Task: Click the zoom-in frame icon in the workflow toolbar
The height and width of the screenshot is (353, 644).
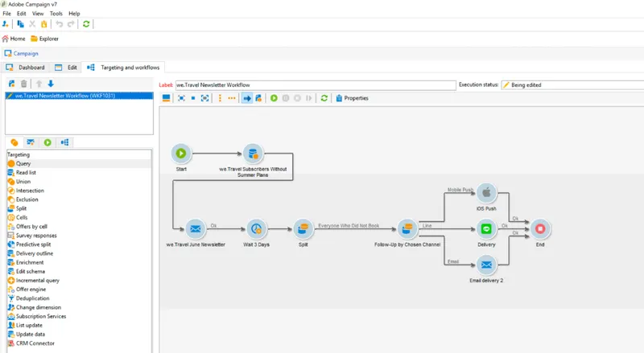Action: coord(204,98)
